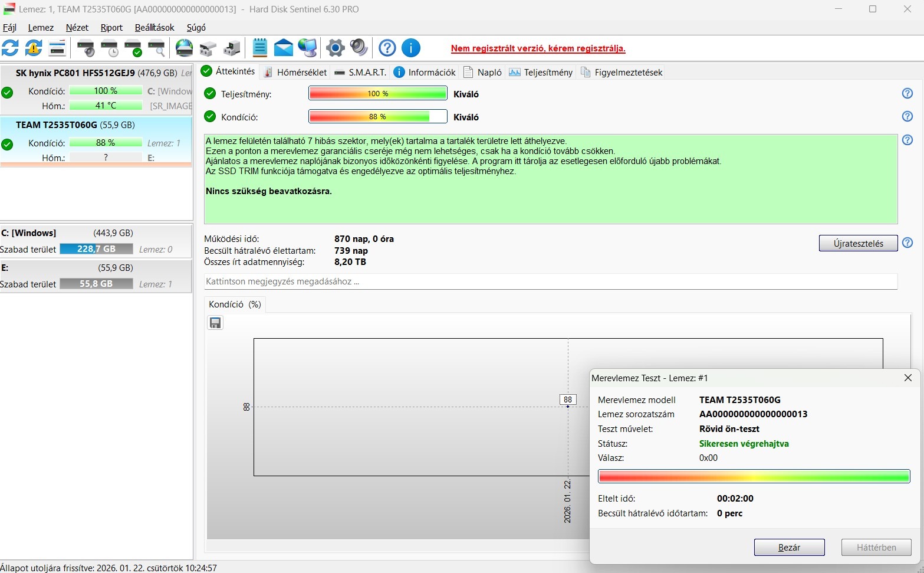The height and width of the screenshot is (573, 924).
Task: Switch to the Teljesítmény tab
Action: click(541, 72)
